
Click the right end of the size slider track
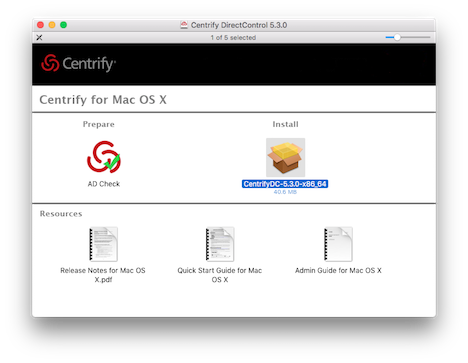point(429,37)
